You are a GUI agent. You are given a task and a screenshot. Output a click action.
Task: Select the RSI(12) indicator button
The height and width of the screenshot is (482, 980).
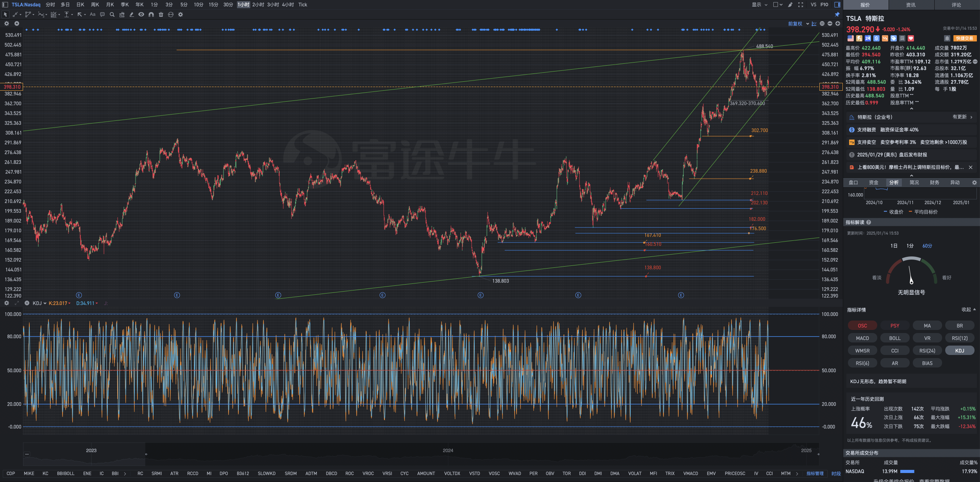click(x=960, y=338)
